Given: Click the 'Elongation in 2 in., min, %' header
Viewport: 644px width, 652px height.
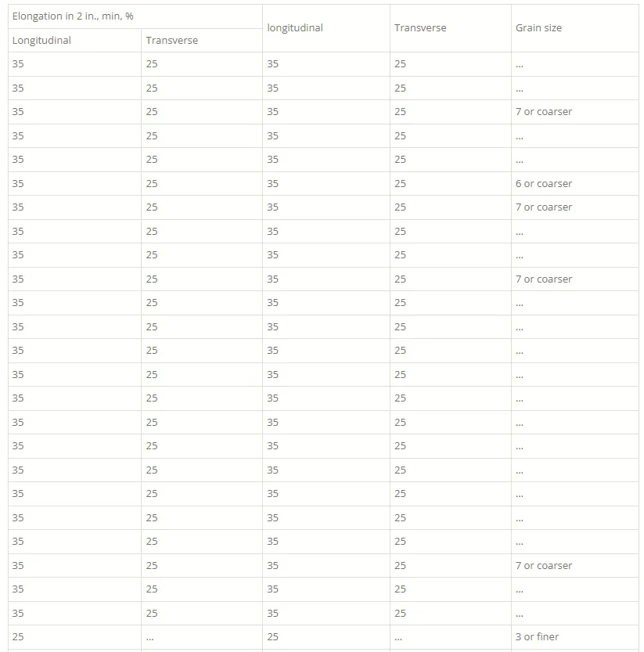Looking at the screenshot, I should pyautogui.click(x=73, y=16).
